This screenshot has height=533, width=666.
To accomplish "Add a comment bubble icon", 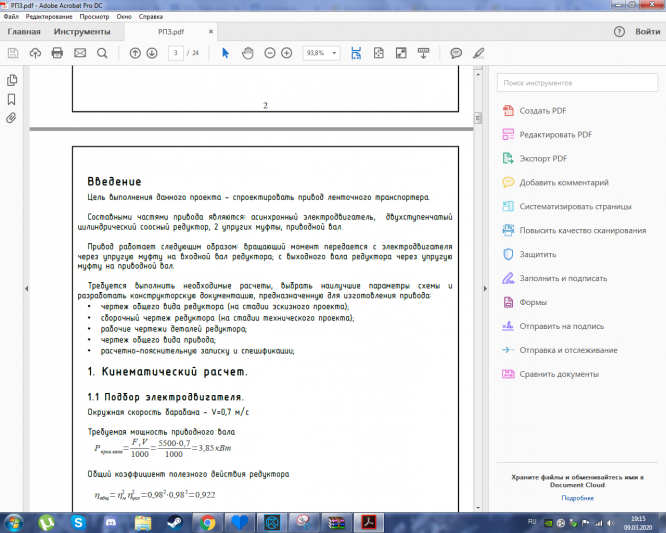I will 456,53.
